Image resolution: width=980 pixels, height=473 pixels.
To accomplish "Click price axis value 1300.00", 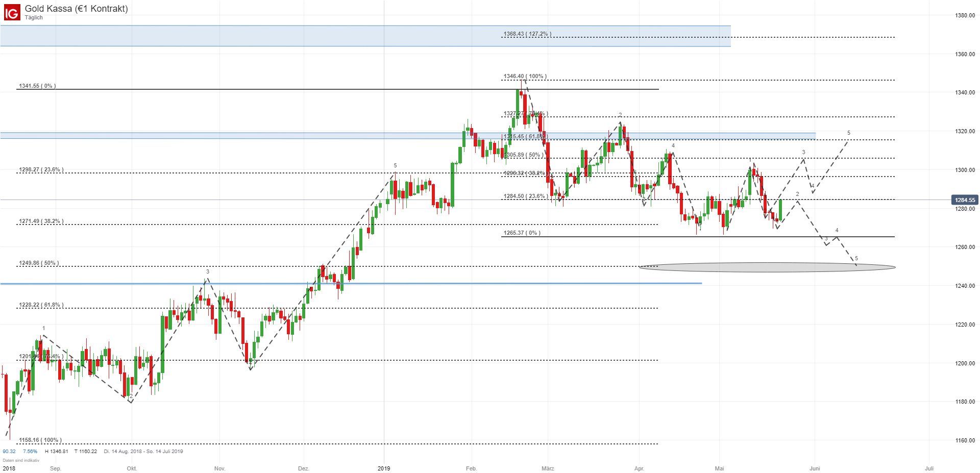I will click(965, 170).
